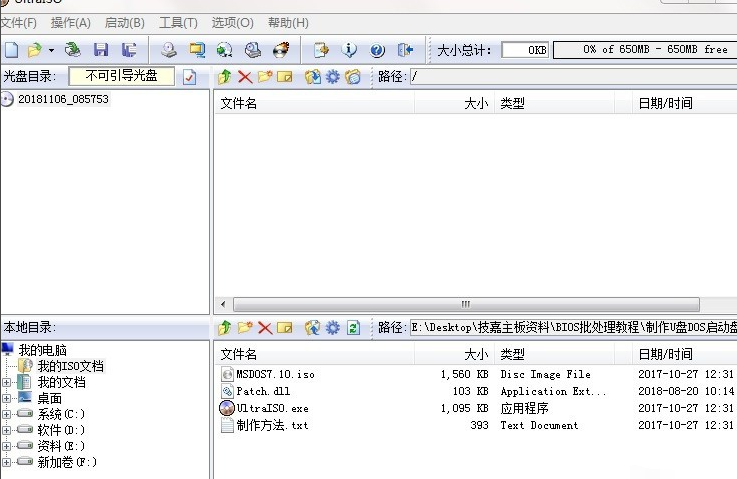
Task: Click the 不可引导光盘 boot status box
Action: click(122, 76)
